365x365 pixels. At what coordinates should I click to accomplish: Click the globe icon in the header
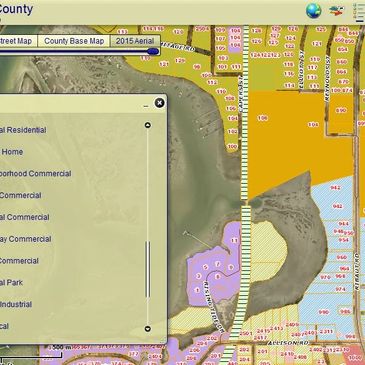tap(313, 11)
